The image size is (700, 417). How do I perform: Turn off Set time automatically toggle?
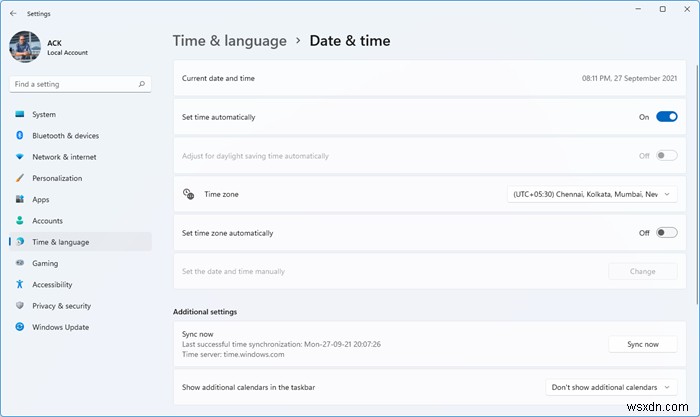click(666, 117)
